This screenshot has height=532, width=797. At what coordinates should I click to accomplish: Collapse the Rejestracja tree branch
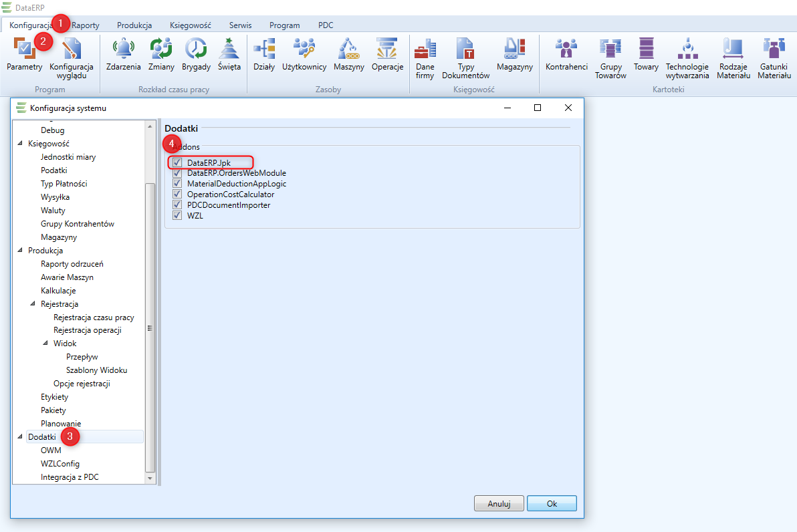pos(33,304)
